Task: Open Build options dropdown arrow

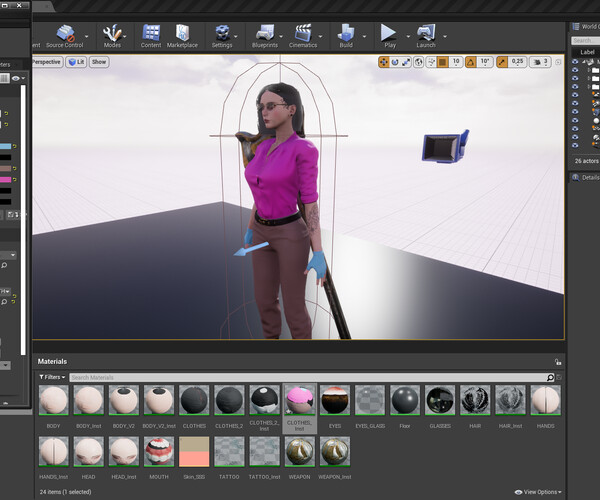Action: click(x=364, y=36)
